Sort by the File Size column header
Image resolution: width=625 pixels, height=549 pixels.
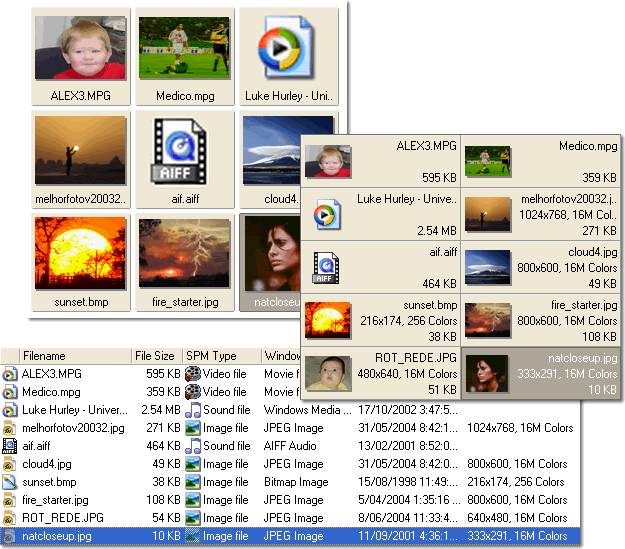(x=155, y=356)
